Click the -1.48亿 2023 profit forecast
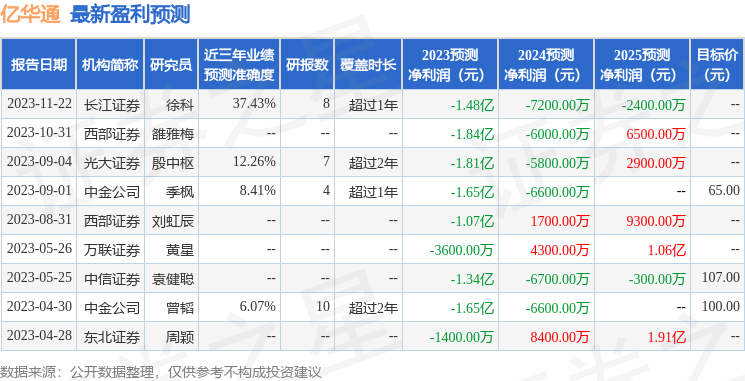Viewport: 745px width, 381px height. pos(472,105)
